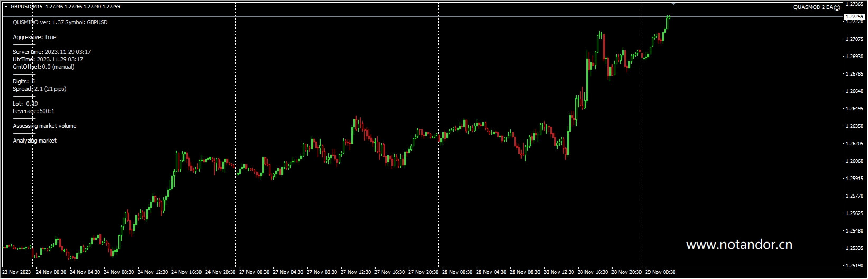
Task: Click the 23 Nov 2023 date label
Action: click(x=16, y=272)
